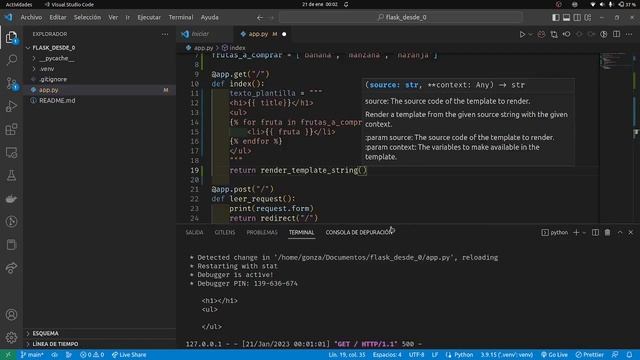640x360 pixels.
Task: Open editor More Actions ellipsis
Action: 629,34
